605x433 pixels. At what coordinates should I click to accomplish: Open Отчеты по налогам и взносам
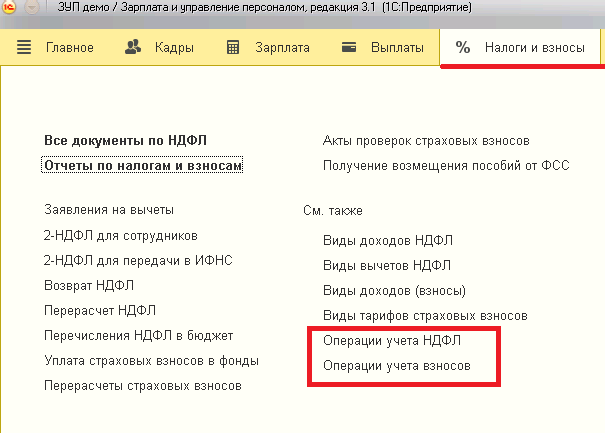142,165
